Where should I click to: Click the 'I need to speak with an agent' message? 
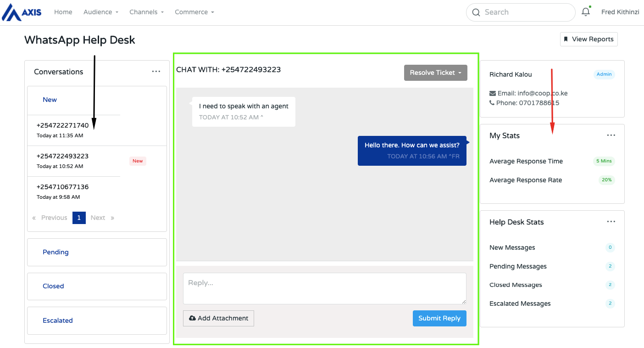[x=244, y=112]
